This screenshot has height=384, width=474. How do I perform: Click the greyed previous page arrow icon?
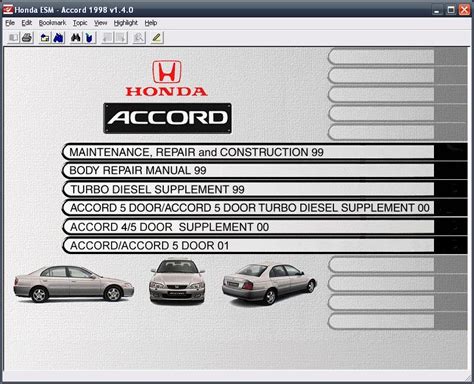click(107, 38)
